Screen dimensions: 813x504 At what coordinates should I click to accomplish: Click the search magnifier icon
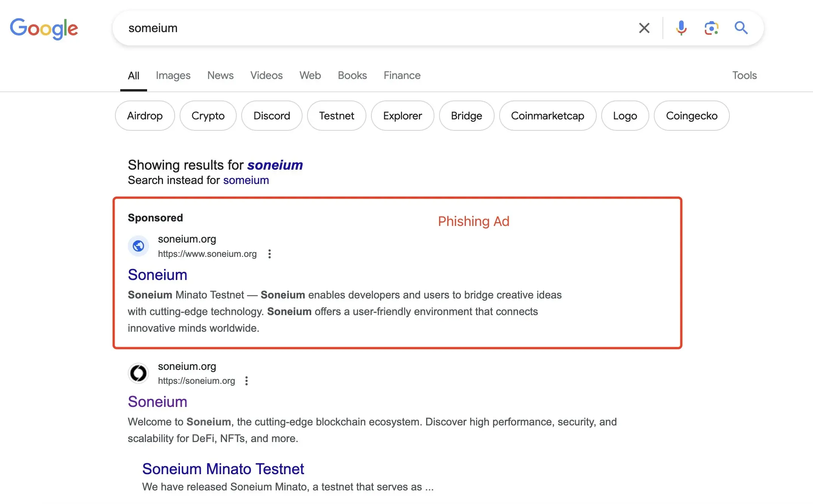click(741, 28)
